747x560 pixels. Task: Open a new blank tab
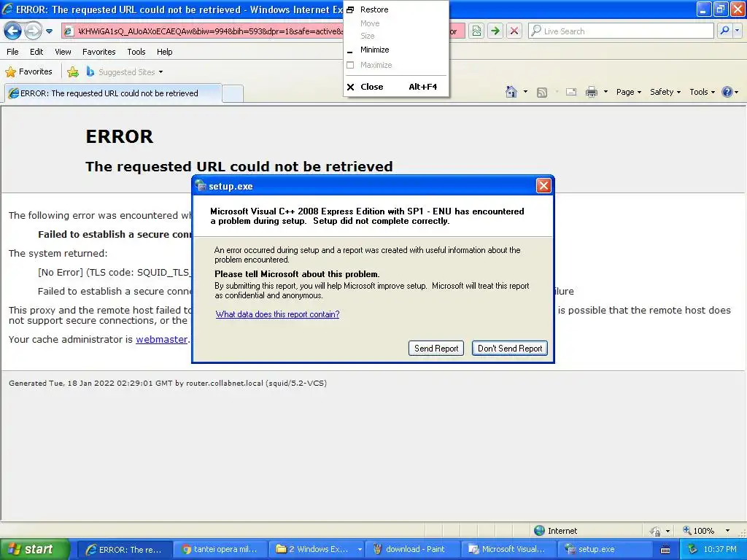[x=233, y=93]
